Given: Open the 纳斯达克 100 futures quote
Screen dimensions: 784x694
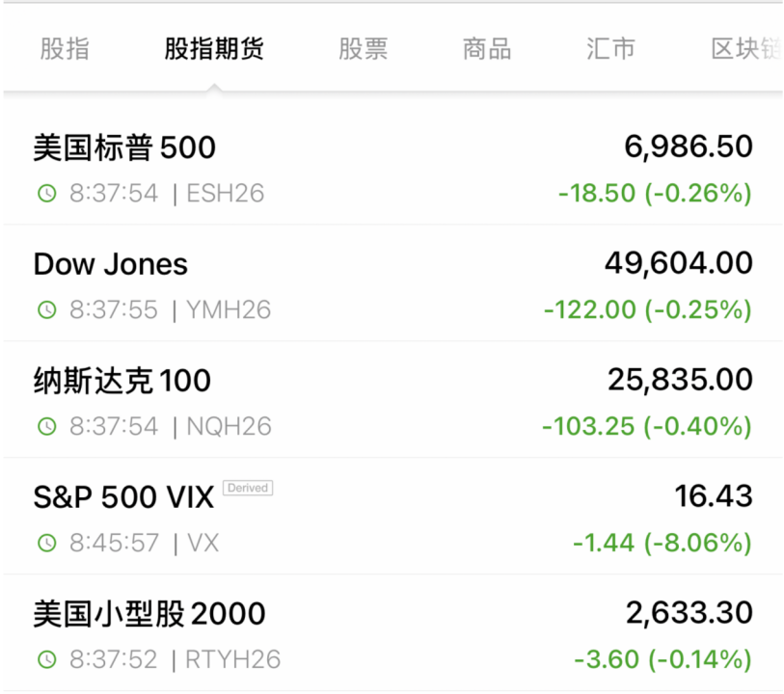Looking at the screenshot, I should click(122, 381).
